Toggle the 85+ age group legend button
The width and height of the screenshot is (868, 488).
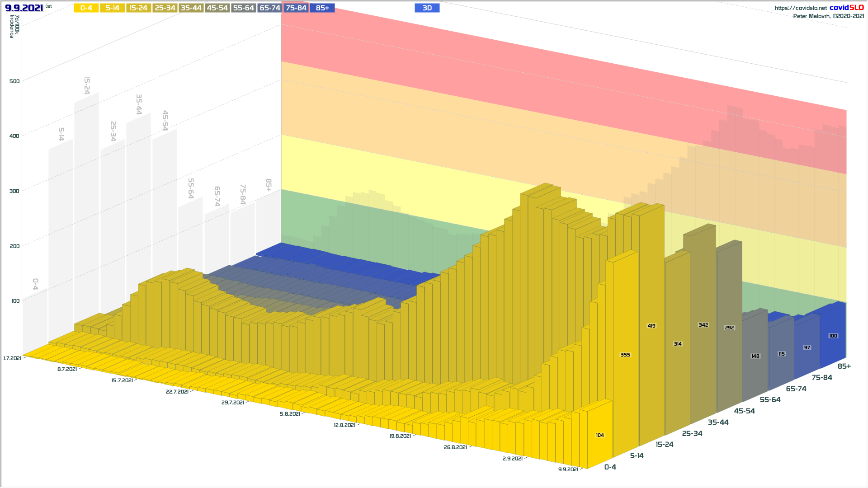[x=322, y=8]
